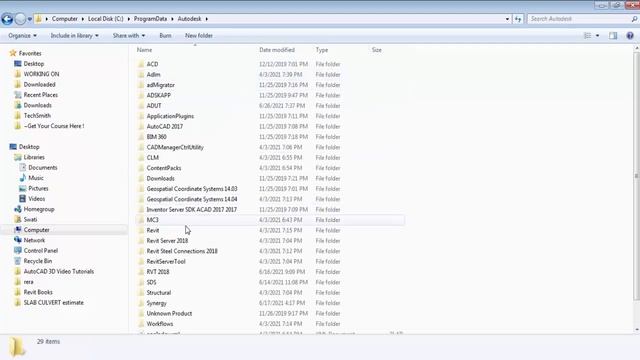Click Local Disk (C:) in the breadcrumb
Image resolution: width=640 pixels, height=360 pixels.
106,19
